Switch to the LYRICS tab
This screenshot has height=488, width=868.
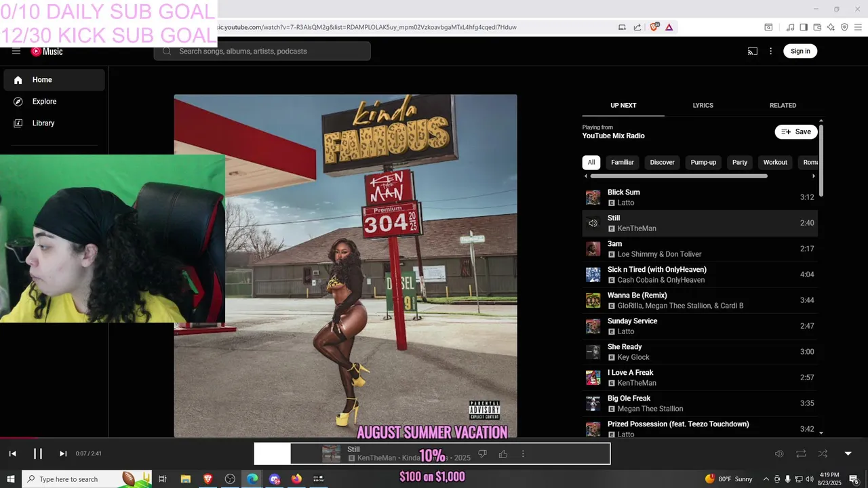coord(703,106)
